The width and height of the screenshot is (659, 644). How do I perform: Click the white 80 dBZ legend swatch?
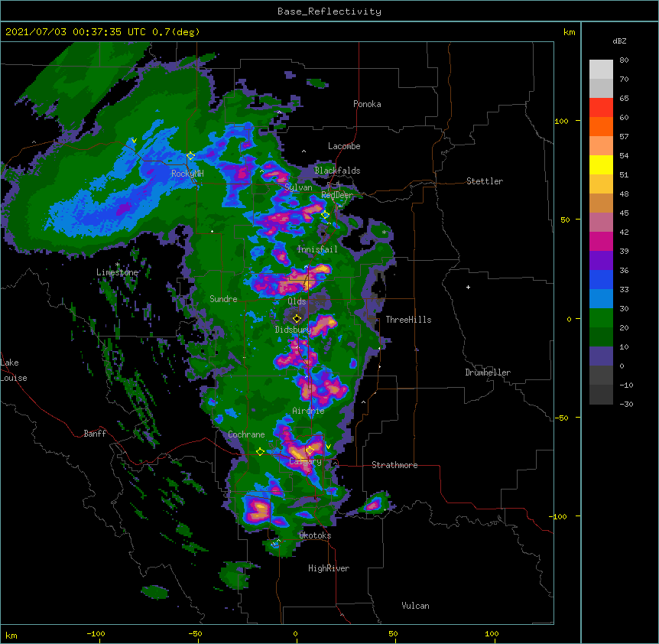click(601, 70)
